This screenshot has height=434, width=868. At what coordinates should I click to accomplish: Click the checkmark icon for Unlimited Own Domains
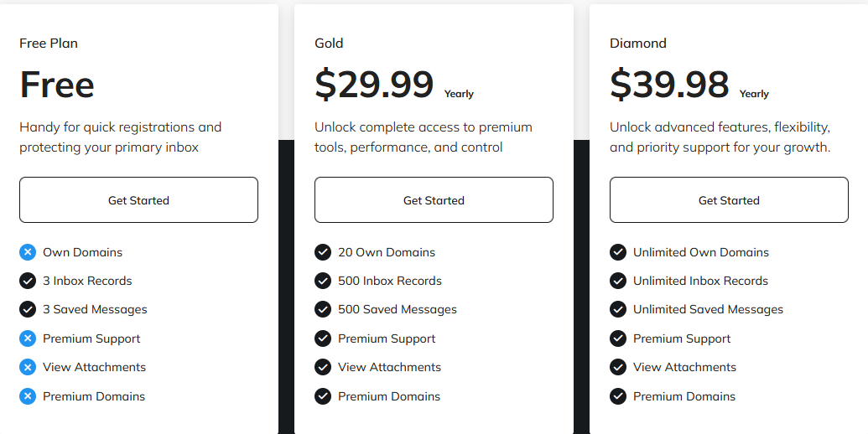(x=618, y=252)
